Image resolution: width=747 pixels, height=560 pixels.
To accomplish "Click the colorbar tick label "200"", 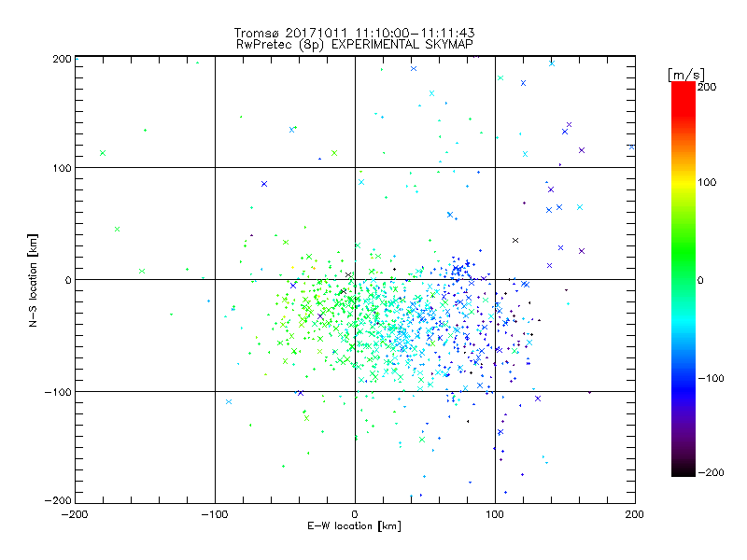I will click(x=707, y=87).
